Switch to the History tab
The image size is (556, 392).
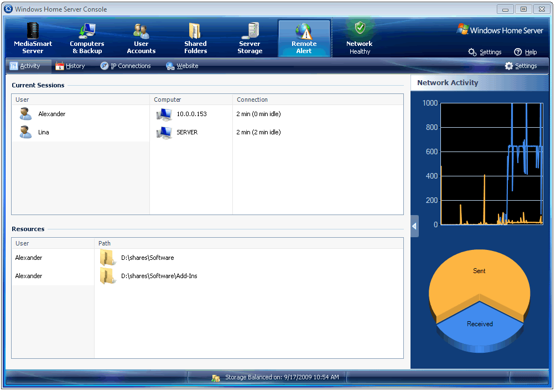pyautogui.click(x=70, y=66)
